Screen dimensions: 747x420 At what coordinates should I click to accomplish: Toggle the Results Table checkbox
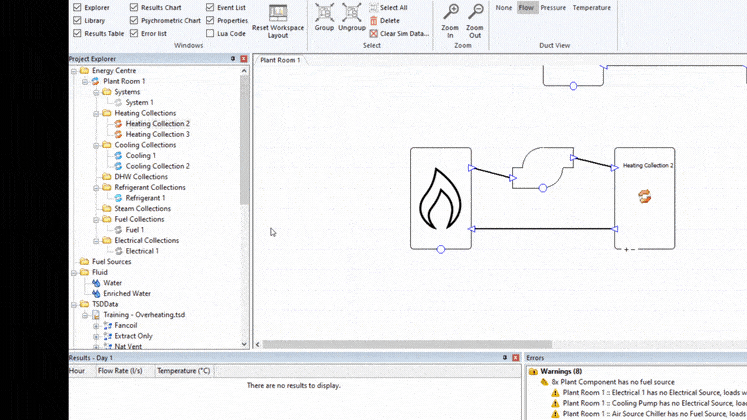pos(77,33)
